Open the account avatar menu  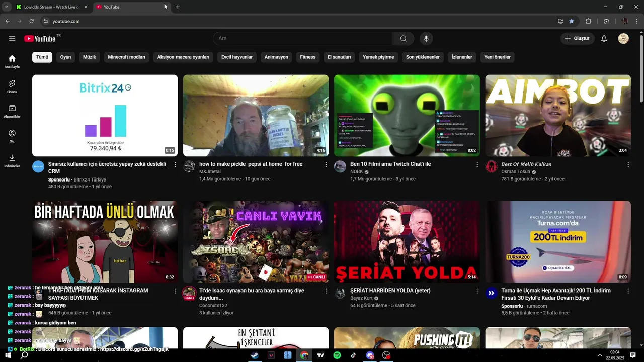[x=623, y=39]
